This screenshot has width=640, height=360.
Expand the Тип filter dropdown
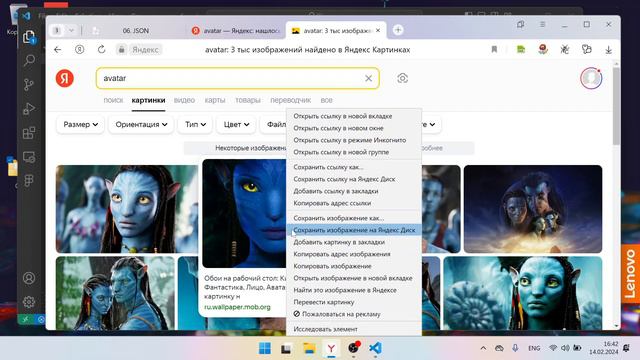tap(196, 124)
